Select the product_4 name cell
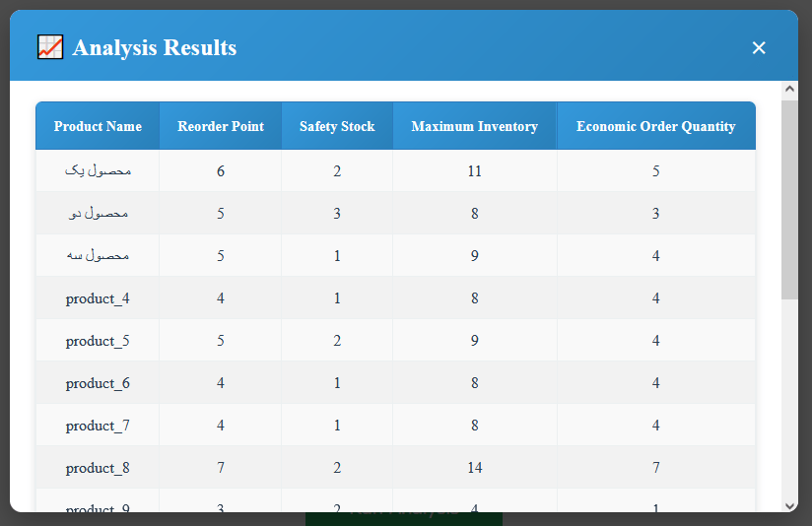812x526 pixels. pos(98,298)
